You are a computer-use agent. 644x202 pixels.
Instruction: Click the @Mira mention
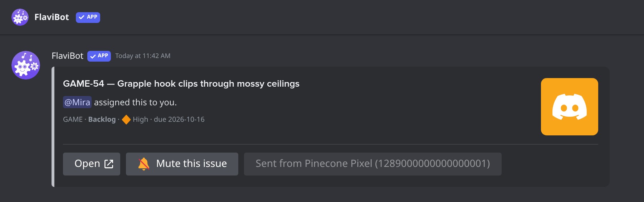77,102
